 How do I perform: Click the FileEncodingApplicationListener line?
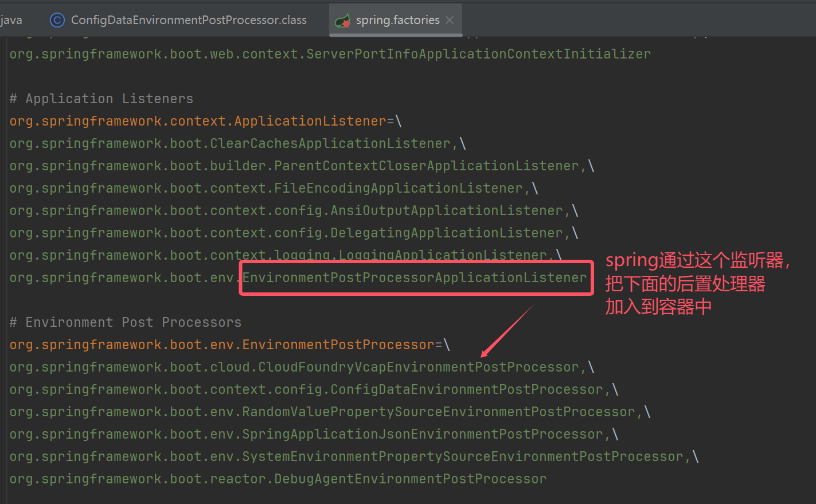274,188
